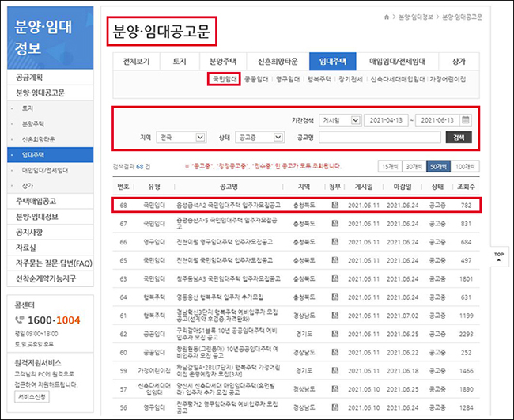Download attachment for notice number 65
The image size is (514, 420).
click(x=334, y=260)
